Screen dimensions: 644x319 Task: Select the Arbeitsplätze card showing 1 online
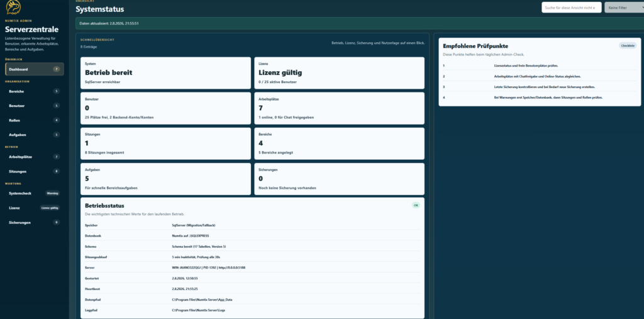click(x=339, y=108)
